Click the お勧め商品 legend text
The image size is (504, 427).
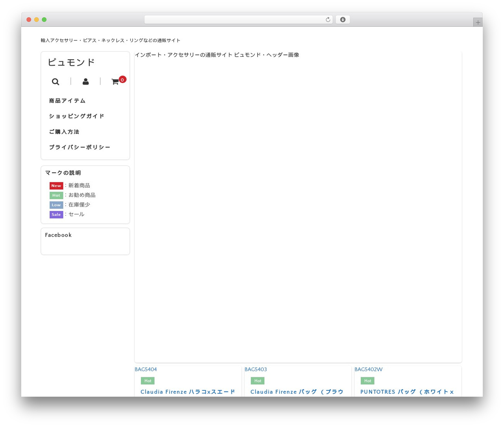point(82,195)
